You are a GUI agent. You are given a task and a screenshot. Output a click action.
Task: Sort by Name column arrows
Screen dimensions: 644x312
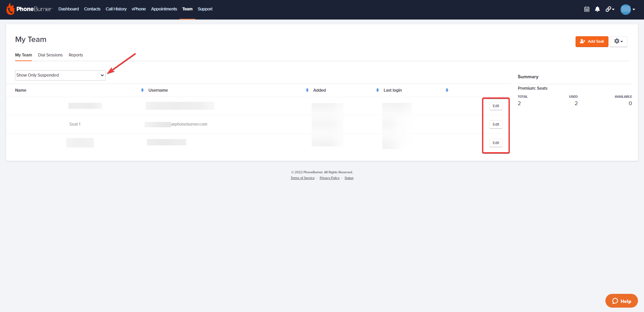pos(142,90)
